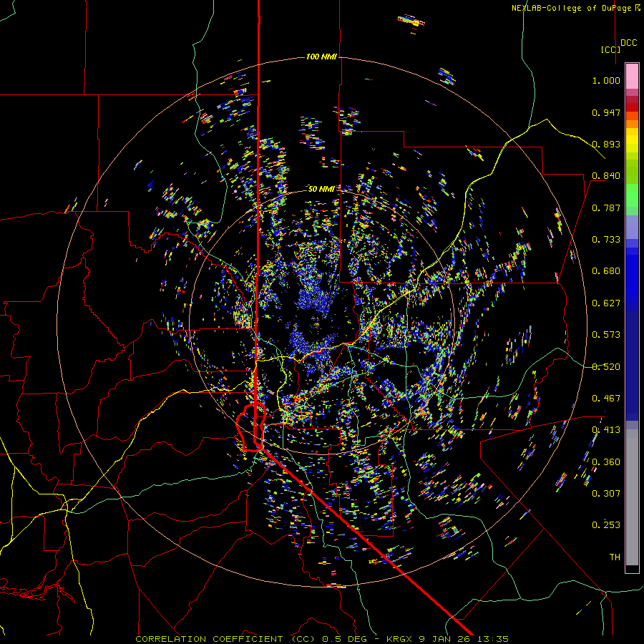
Task: Click the 0.947 scale value
Action: pyautogui.click(x=606, y=112)
